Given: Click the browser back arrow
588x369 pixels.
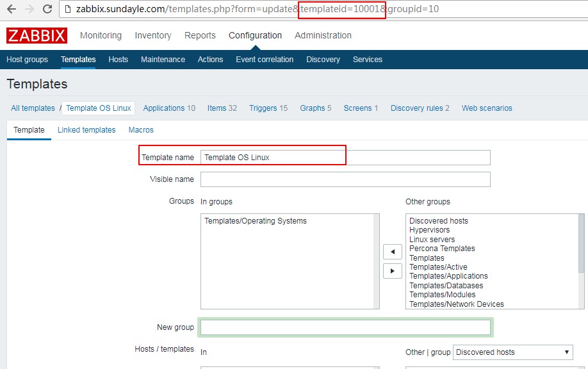Looking at the screenshot, I should click(x=11, y=10).
